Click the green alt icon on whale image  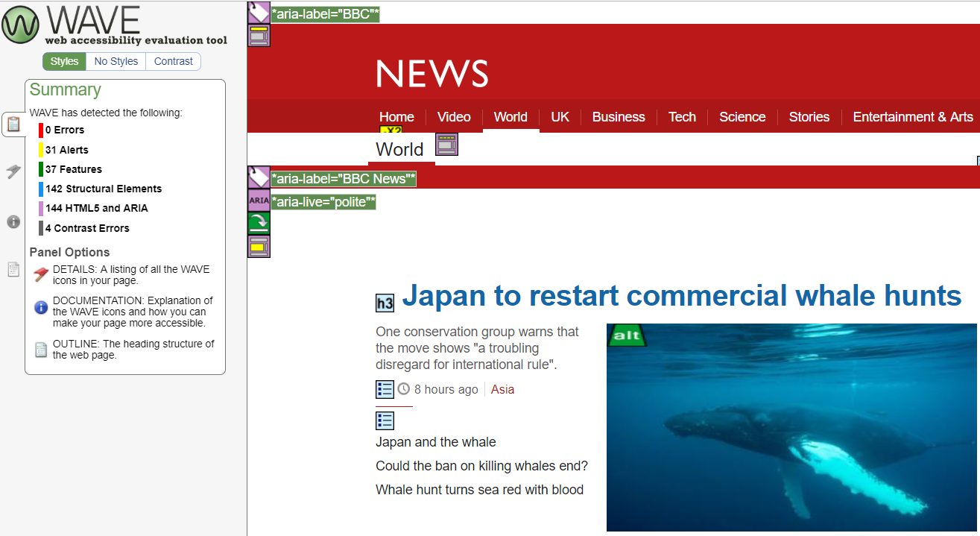pos(627,335)
